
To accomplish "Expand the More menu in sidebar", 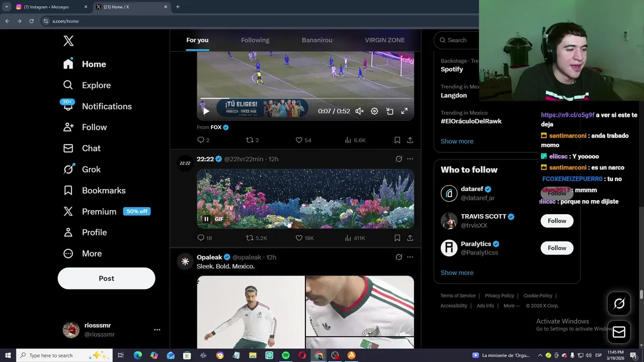I will click(82, 253).
